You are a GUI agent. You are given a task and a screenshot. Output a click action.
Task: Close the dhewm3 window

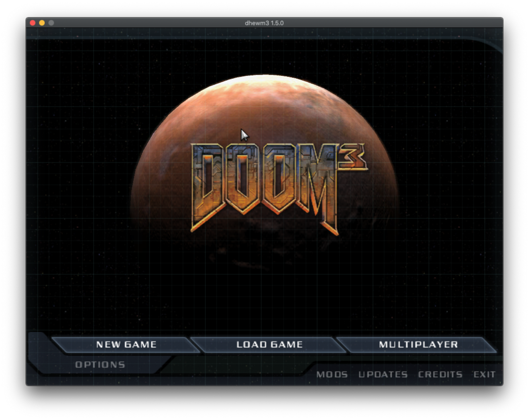click(x=33, y=23)
